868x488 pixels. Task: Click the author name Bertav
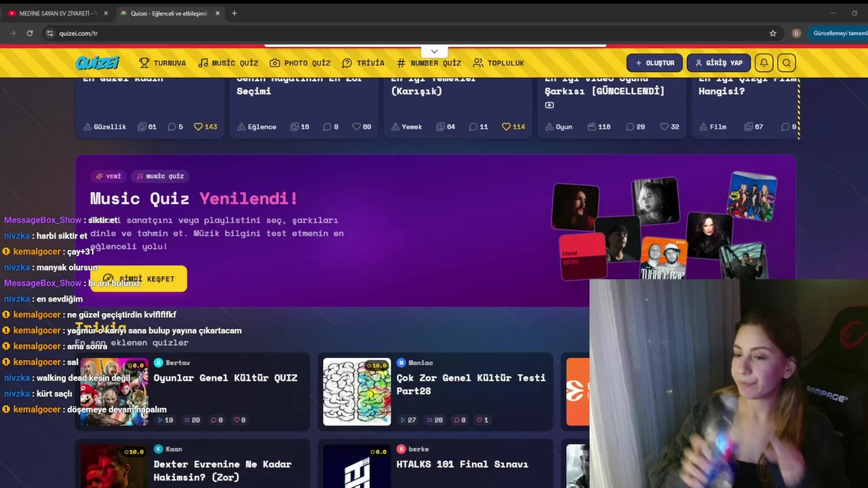pos(178,363)
